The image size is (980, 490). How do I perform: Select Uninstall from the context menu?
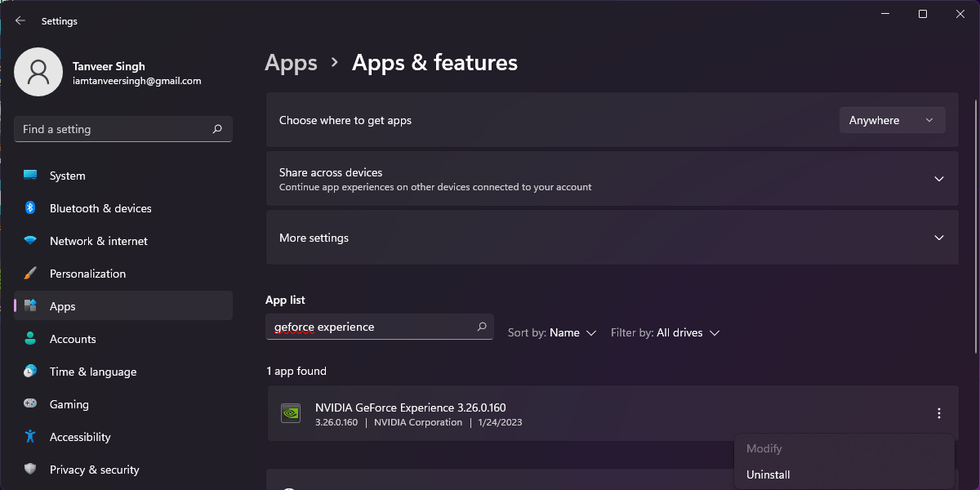coord(768,474)
